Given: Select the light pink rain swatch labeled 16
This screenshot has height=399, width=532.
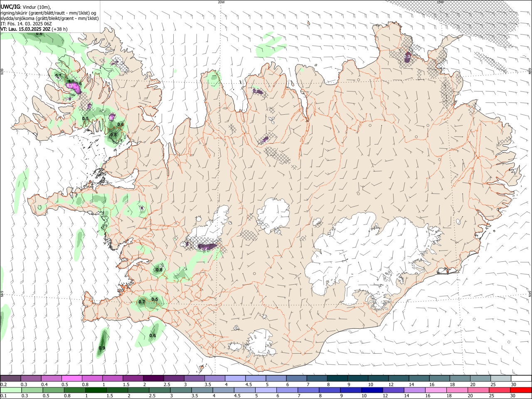Looking at the screenshot, I should 435,390.
